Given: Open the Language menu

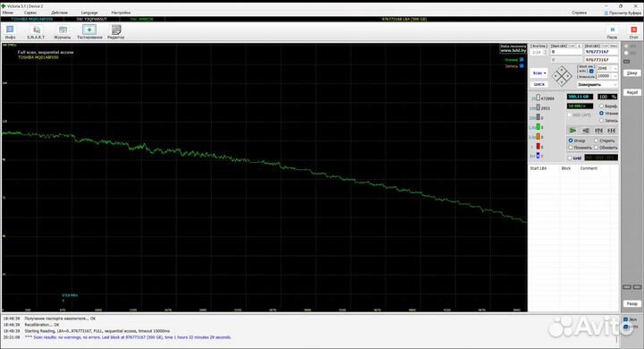Looking at the screenshot, I should pos(89,13).
